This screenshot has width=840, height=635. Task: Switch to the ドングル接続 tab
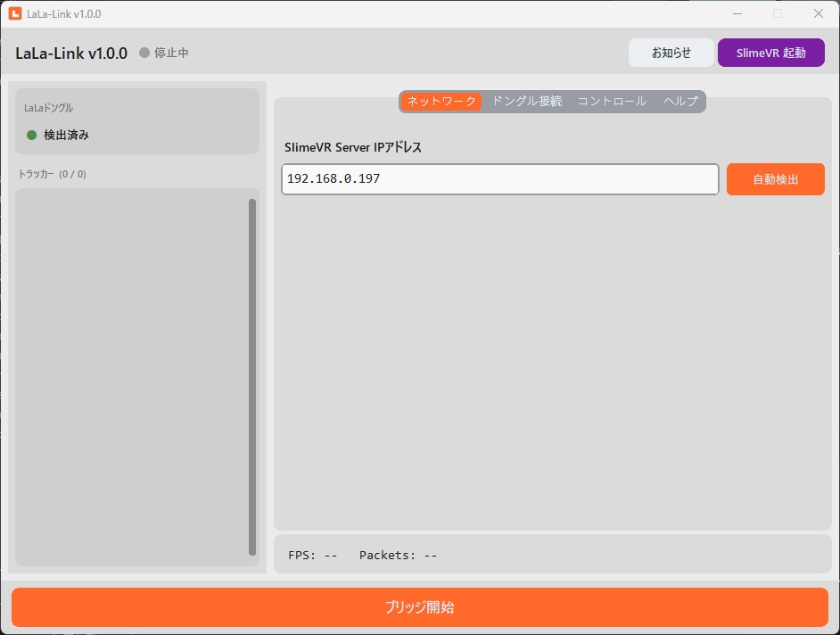[527, 102]
